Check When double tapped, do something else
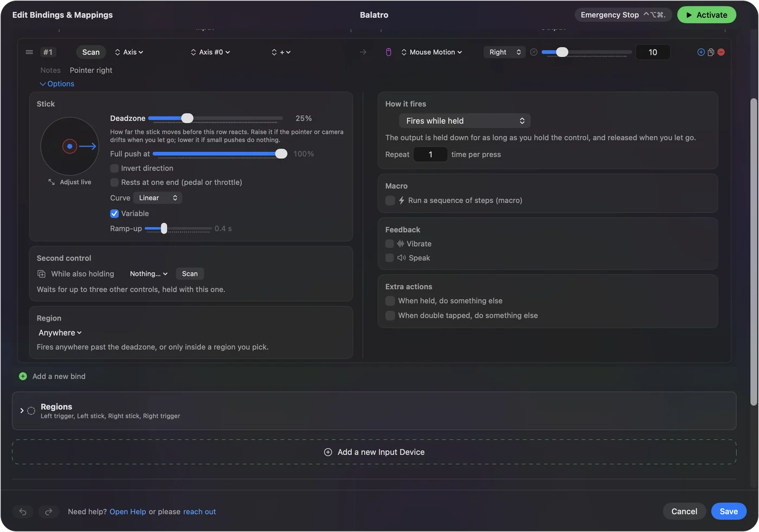 point(390,316)
